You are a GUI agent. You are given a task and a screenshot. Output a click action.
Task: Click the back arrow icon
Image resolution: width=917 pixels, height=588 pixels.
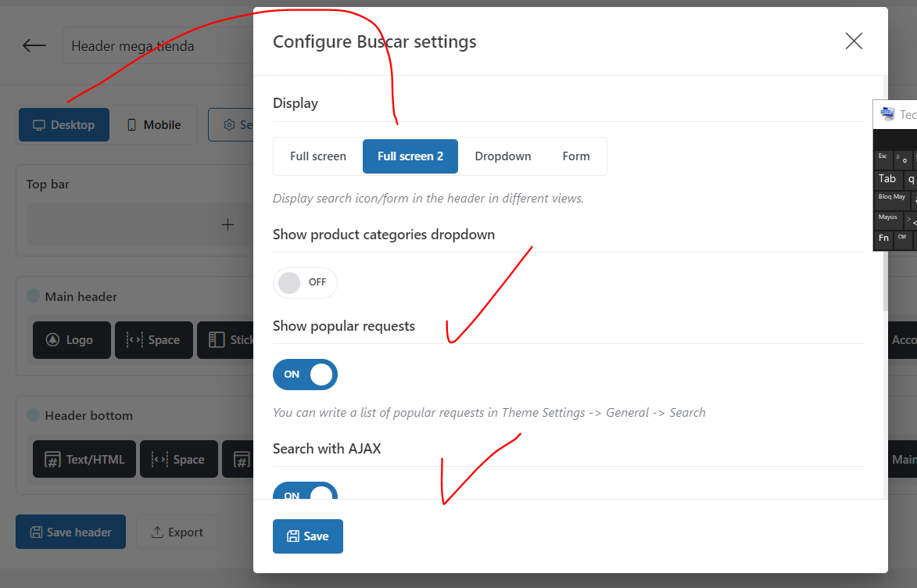tap(34, 45)
